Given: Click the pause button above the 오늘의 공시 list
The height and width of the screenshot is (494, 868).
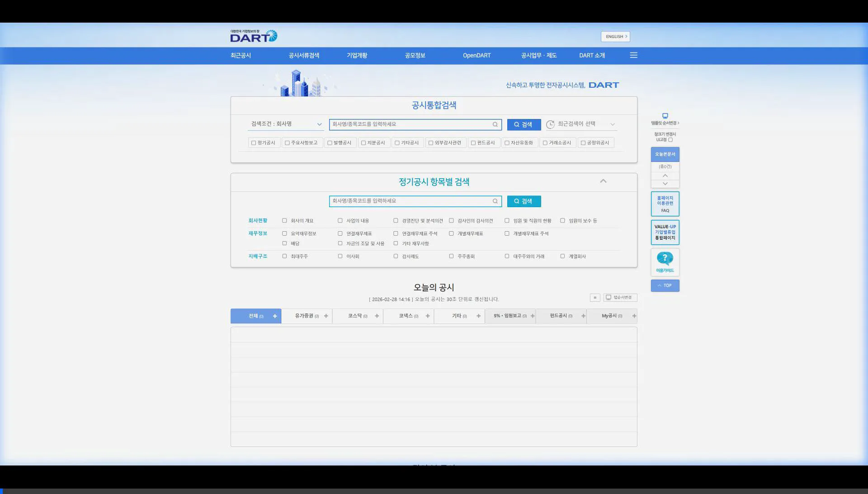Looking at the screenshot, I should click(x=595, y=298).
